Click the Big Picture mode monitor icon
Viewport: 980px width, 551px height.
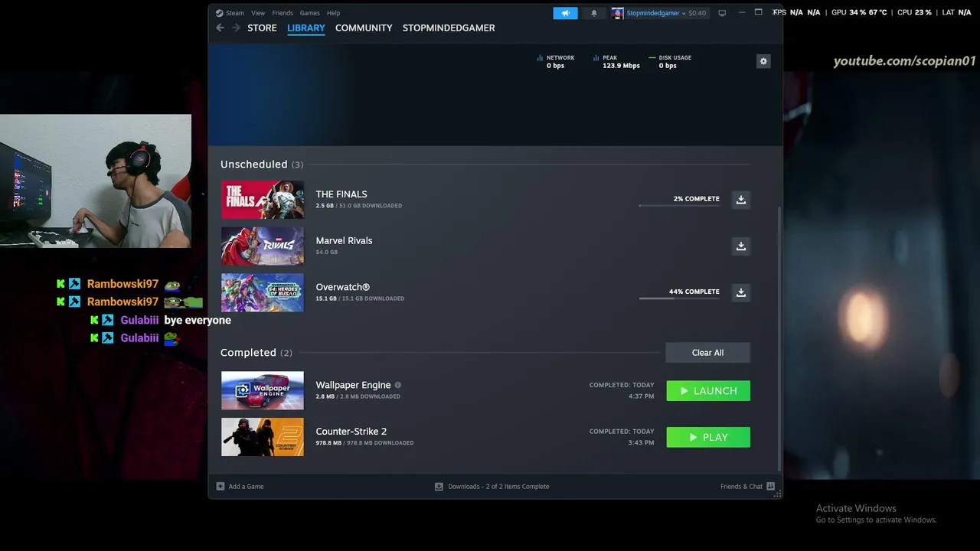pos(721,13)
